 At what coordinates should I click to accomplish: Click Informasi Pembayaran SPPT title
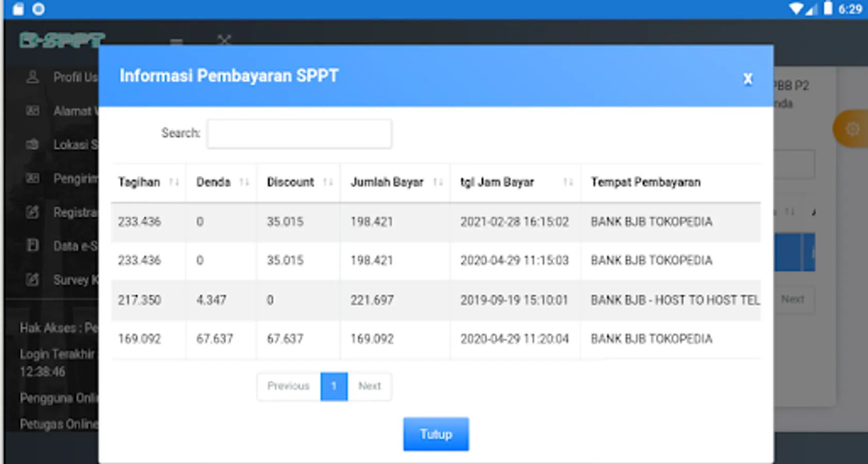229,76
